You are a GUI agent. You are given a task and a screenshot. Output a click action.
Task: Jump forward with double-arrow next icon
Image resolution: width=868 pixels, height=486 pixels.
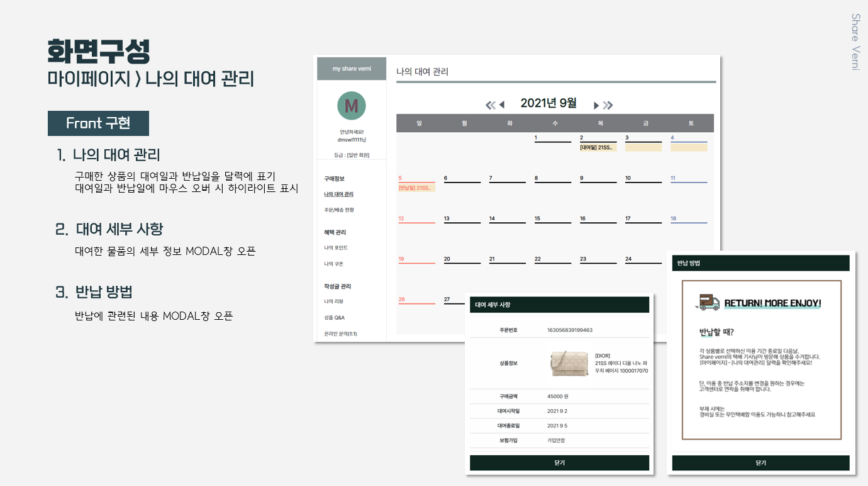(x=608, y=105)
